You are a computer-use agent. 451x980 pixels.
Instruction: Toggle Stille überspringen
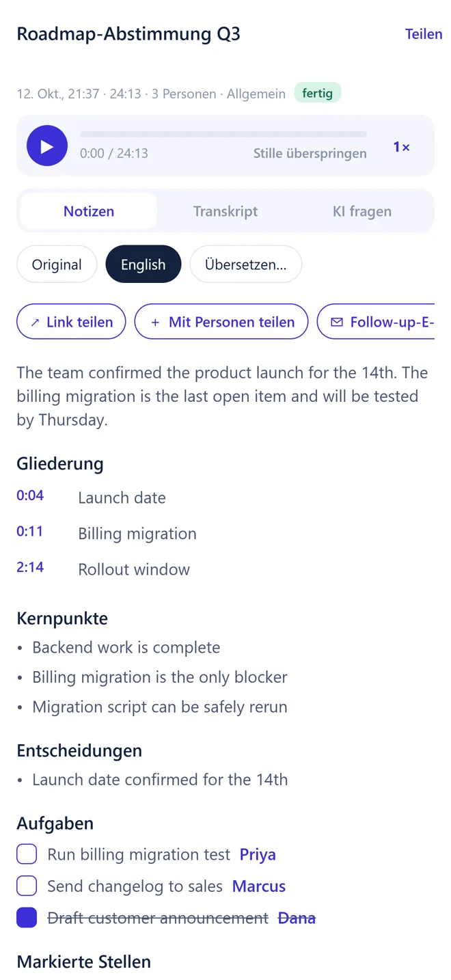tap(310, 153)
